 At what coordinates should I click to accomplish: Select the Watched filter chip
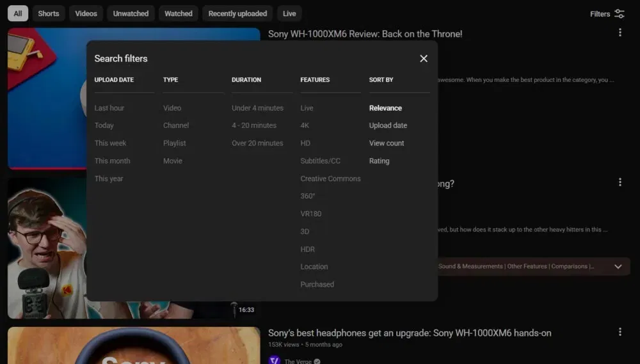pyautogui.click(x=179, y=13)
